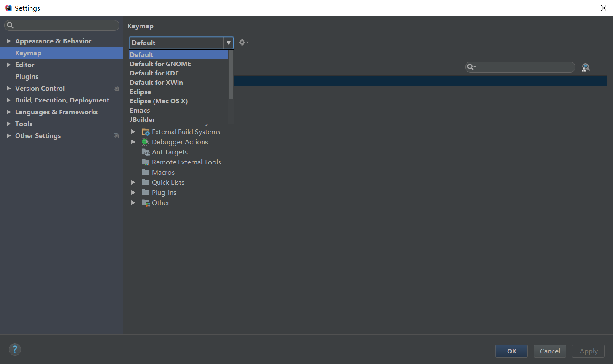Viewport: 613px width, 364px height.
Task: Open the Keymap settings page
Action: [62, 53]
